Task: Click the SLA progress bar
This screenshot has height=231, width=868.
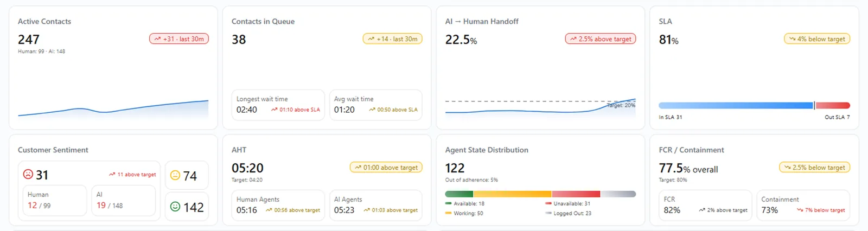Action: pos(754,105)
